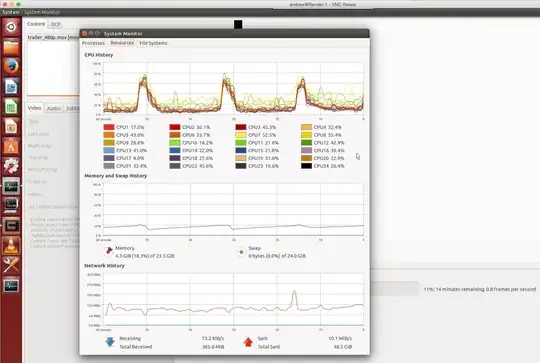The width and height of the screenshot is (540, 363).
Task: Change the CPU4 color swatch
Action: click(307, 127)
